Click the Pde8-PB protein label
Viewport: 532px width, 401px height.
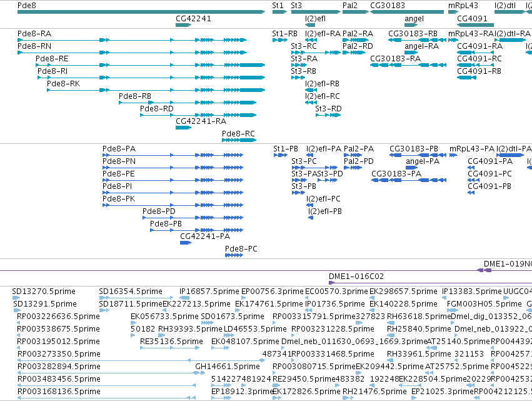tap(166, 224)
